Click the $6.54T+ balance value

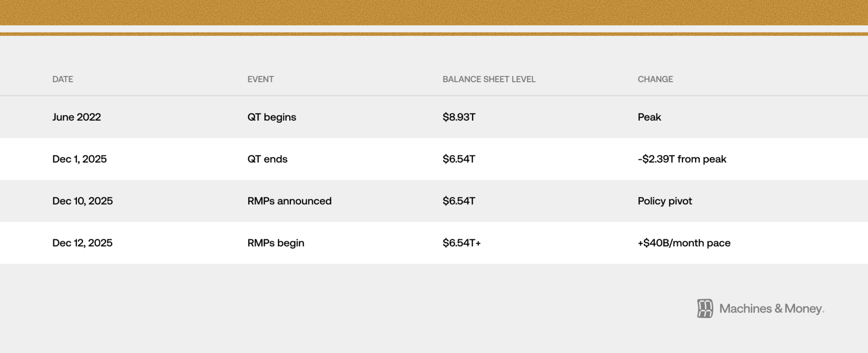[462, 243]
